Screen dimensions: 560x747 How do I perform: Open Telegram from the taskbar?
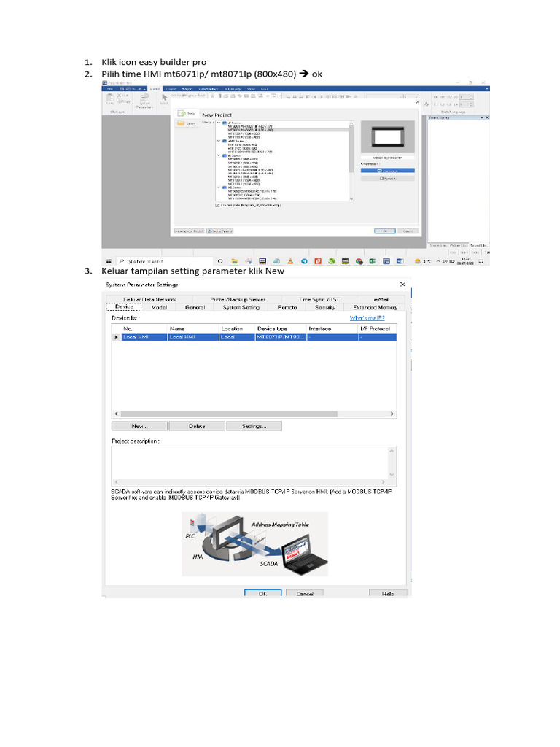point(304,261)
